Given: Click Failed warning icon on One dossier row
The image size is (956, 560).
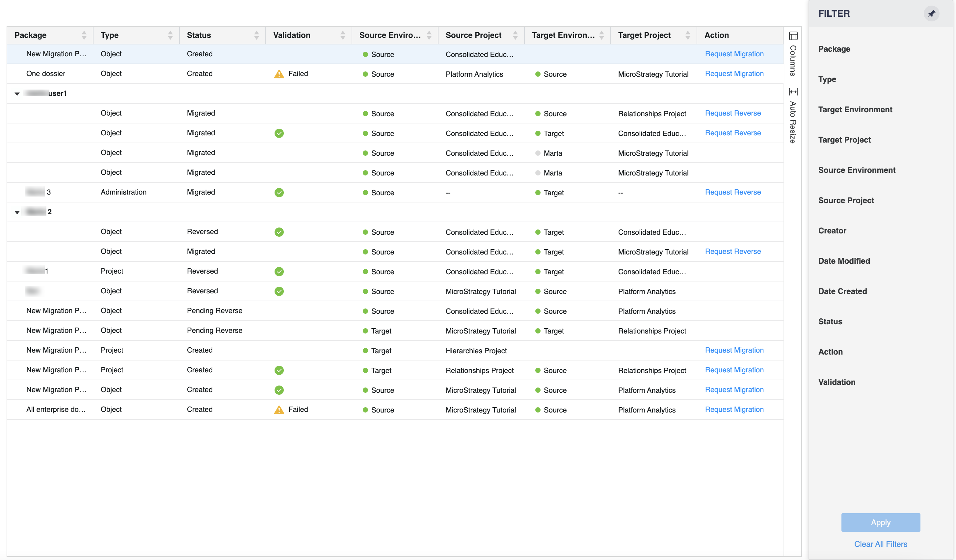Looking at the screenshot, I should point(279,74).
